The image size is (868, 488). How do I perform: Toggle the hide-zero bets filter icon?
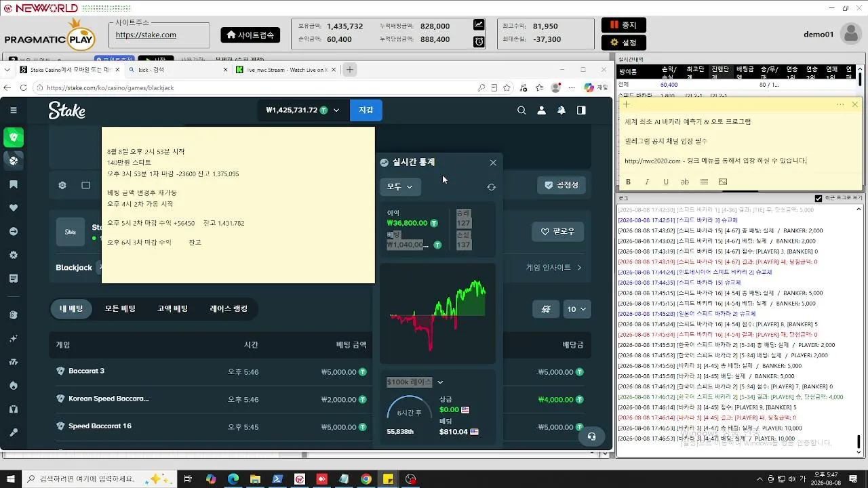[x=546, y=309]
